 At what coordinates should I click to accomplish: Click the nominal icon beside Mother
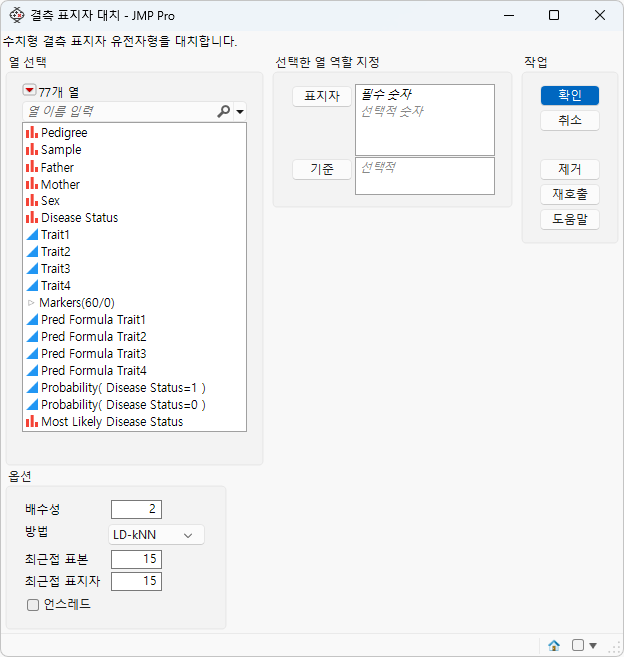pos(32,184)
